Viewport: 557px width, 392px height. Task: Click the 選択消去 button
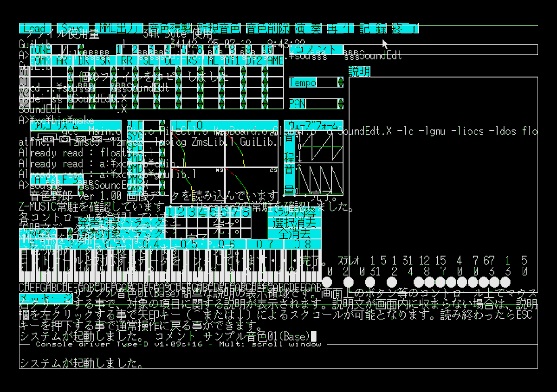tap(295, 223)
